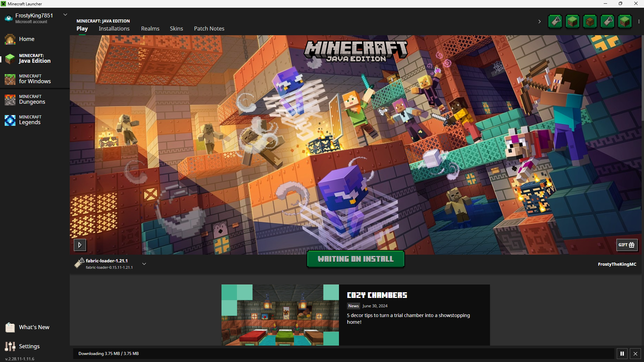The width and height of the screenshot is (644, 362).
Task: Click the play arrow on the banner
Action: (x=80, y=245)
